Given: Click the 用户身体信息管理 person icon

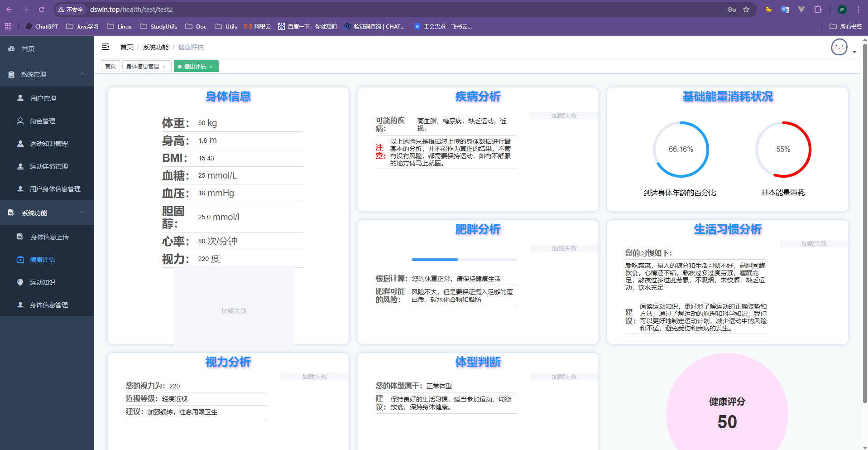Looking at the screenshot, I should point(20,189).
